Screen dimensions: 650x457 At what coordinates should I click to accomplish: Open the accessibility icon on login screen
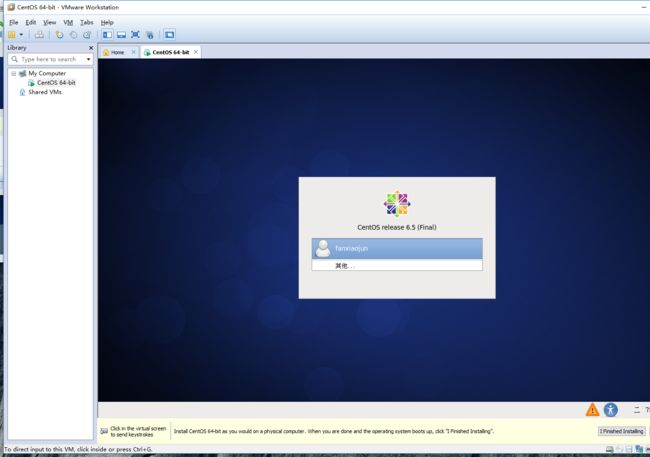(610, 409)
